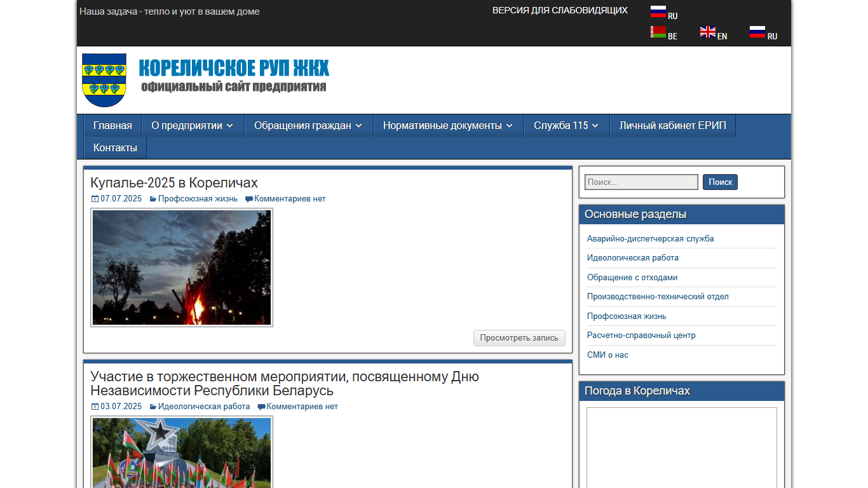Click the comment bubble icon in the Купалье-2025 post
The image size is (868, 488).
[x=249, y=199]
